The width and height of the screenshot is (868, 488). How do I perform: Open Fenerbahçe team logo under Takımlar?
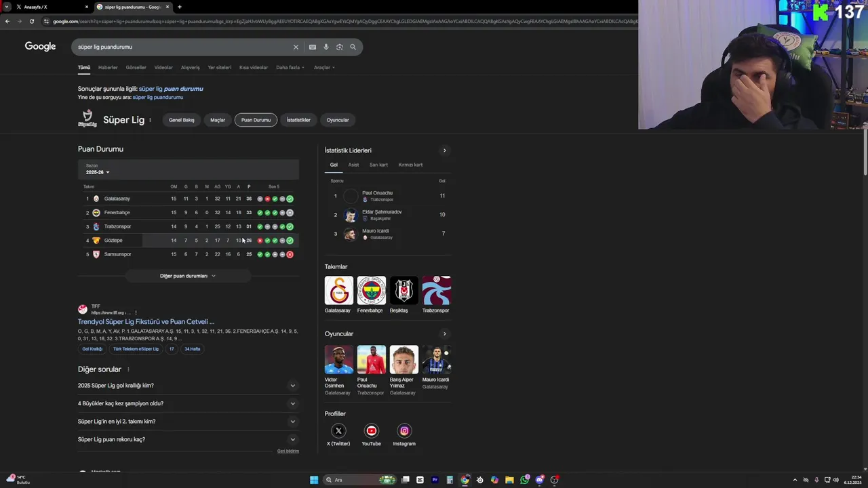tap(371, 290)
